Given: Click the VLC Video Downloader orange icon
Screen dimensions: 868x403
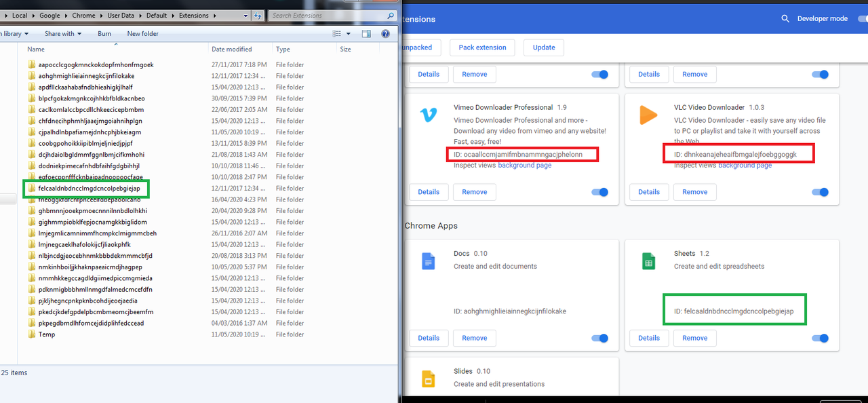Looking at the screenshot, I should [x=648, y=115].
